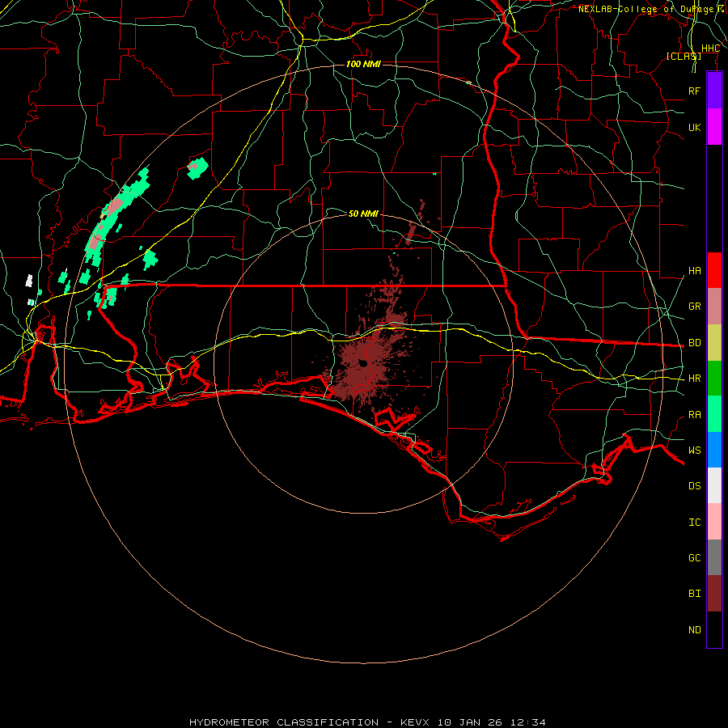The image size is (728, 728).
Task: Select the gray GC legend swatch
Action: pos(714,557)
